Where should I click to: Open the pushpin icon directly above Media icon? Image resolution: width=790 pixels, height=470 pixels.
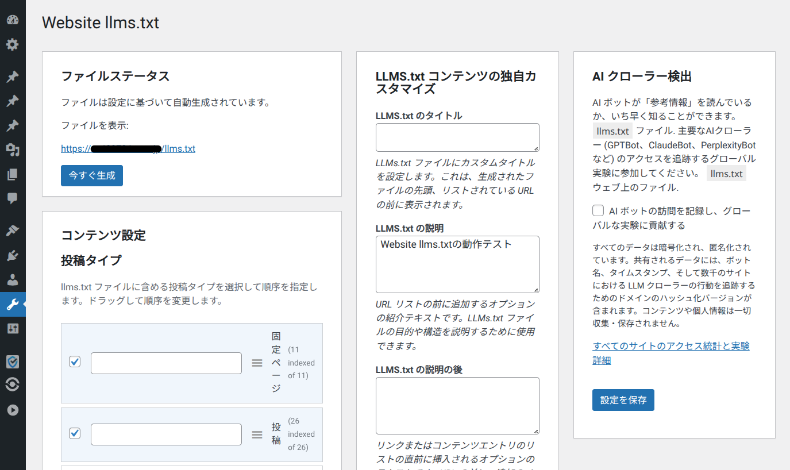[x=13, y=125]
